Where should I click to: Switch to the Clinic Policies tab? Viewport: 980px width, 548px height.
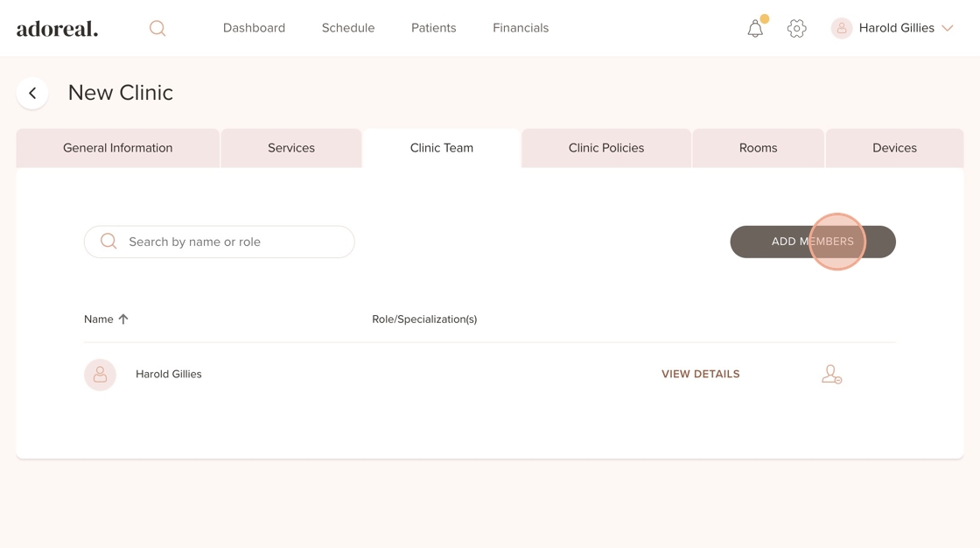pos(606,148)
